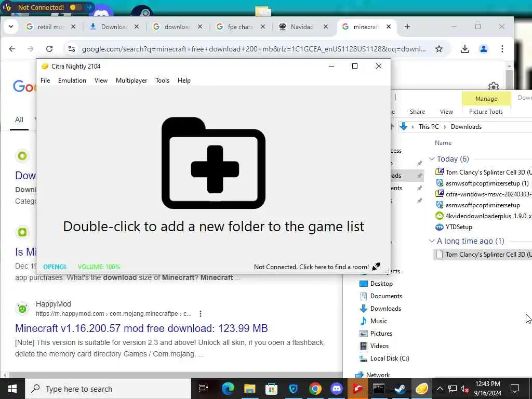Open Local Disk (C:) in navigation pane
532x399 pixels.
tap(389, 358)
